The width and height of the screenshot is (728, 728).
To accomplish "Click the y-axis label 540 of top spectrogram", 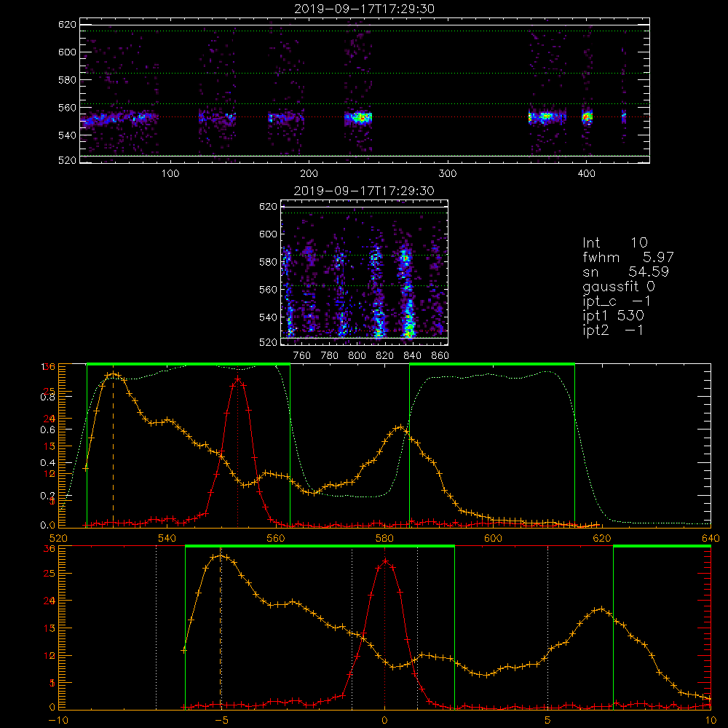I will (67, 135).
